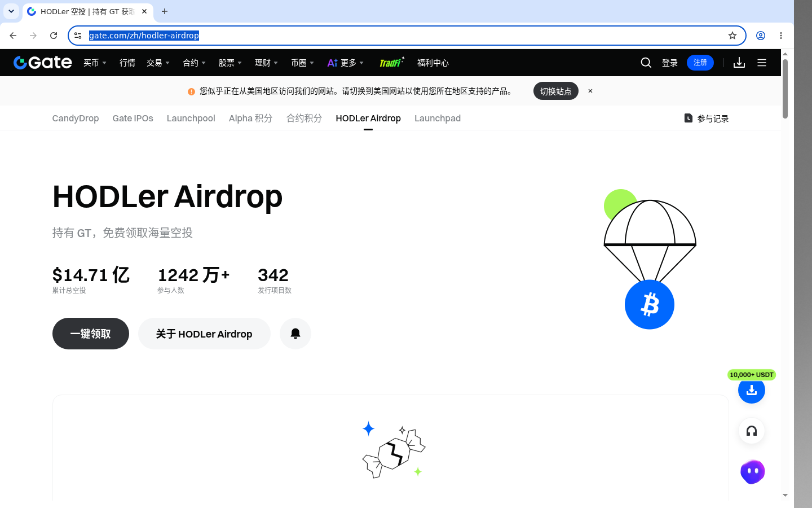This screenshot has height=508, width=812.
Task: Open the hamburger menu icon
Action: (762, 63)
